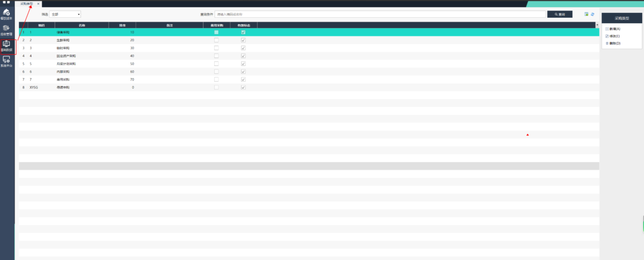Screen dimensions: 644x260
Task: Click the 查询 search button
Action: (x=560, y=14)
